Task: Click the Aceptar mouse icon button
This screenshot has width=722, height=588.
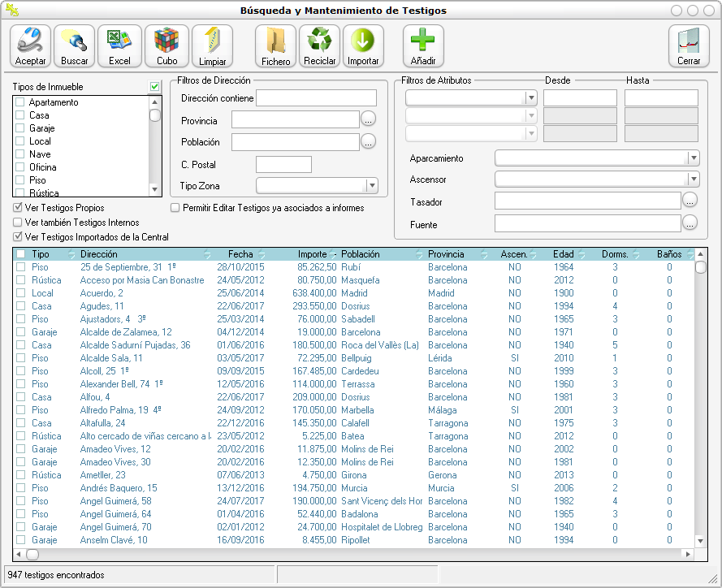Action: (31, 45)
